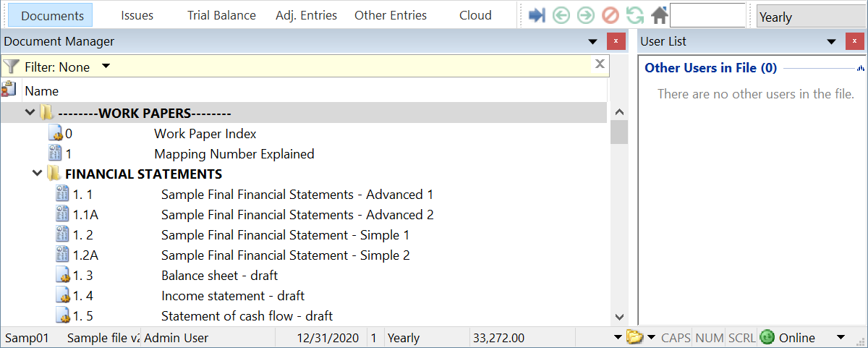Click the folder icon in status bar

tap(634, 337)
